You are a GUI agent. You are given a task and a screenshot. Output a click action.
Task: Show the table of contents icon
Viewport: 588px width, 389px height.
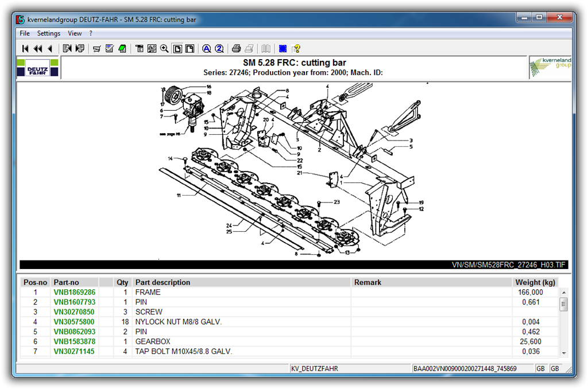point(139,48)
